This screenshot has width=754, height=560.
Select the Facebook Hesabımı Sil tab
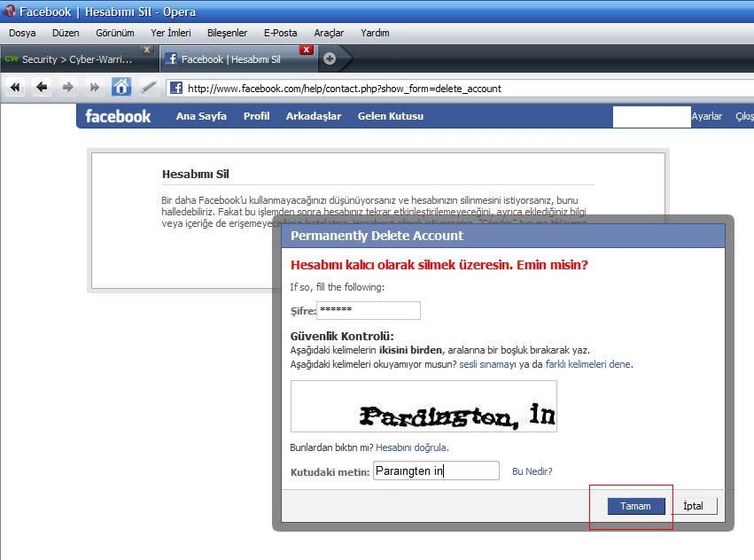pos(231,59)
